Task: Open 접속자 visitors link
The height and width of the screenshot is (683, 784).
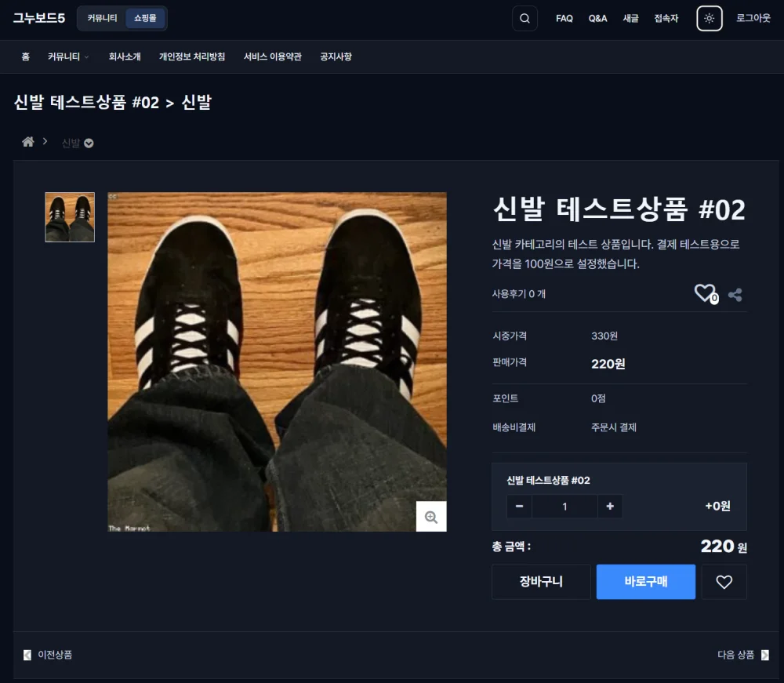Action: 666,19
